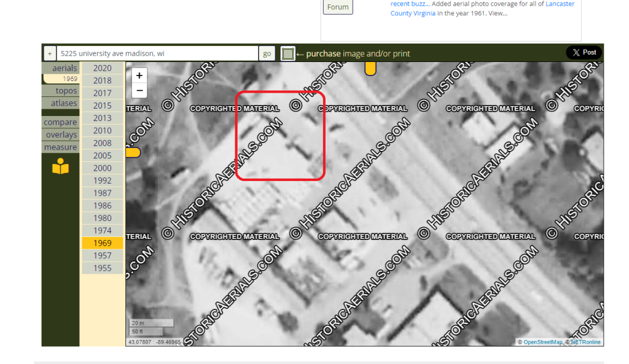Click the yellow handle at map top edge
This screenshot has height=364, width=629.
click(x=370, y=69)
